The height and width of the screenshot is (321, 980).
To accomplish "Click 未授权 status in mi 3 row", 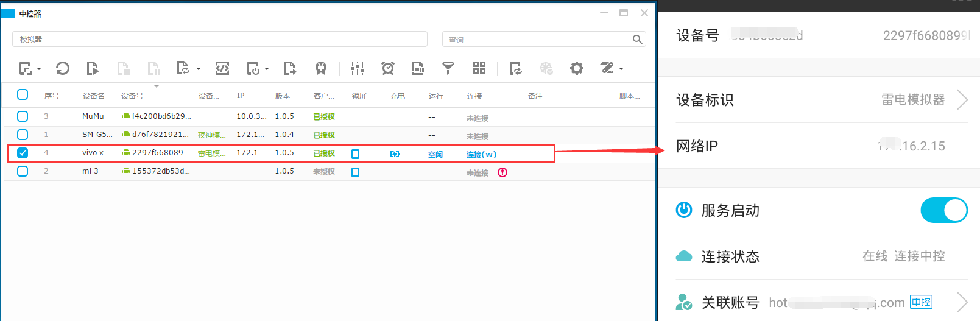I will 324,172.
